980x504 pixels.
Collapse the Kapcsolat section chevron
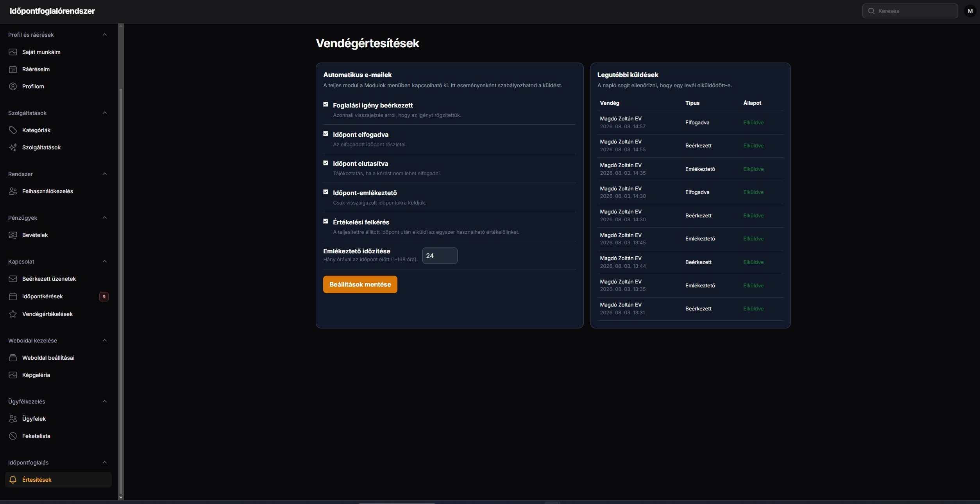104,262
